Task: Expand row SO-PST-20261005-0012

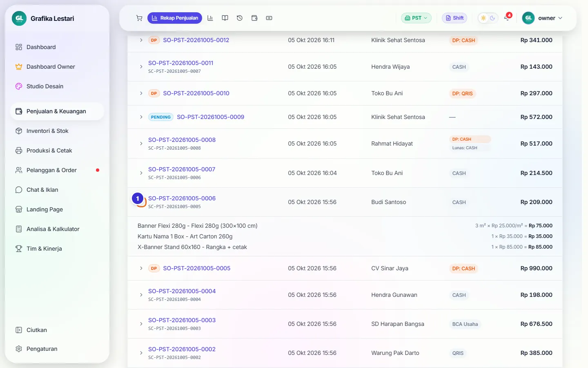Action: click(141, 40)
